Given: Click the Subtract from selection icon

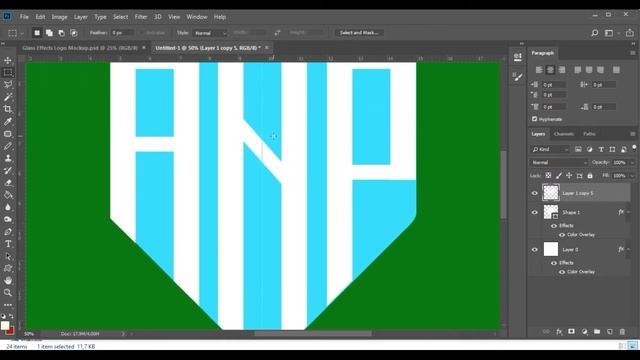Looking at the screenshot, I should click(62, 33).
